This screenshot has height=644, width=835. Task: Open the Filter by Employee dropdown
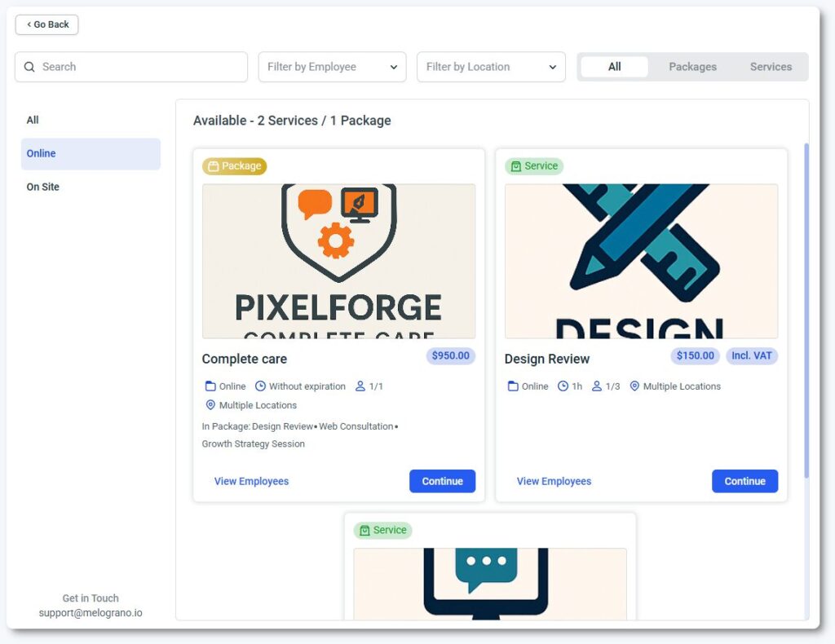(332, 67)
